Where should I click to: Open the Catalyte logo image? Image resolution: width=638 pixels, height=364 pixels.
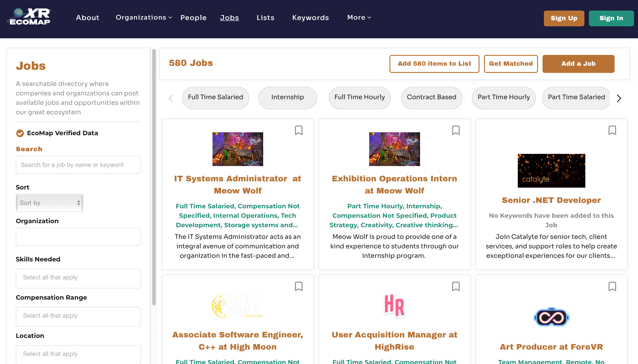point(551,171)
